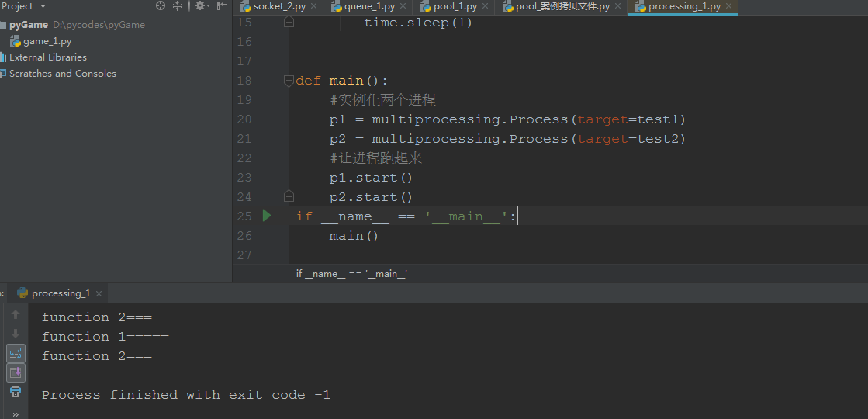Click the main() call on line 26
Screen dimensions: 868x419
(354, 236)
